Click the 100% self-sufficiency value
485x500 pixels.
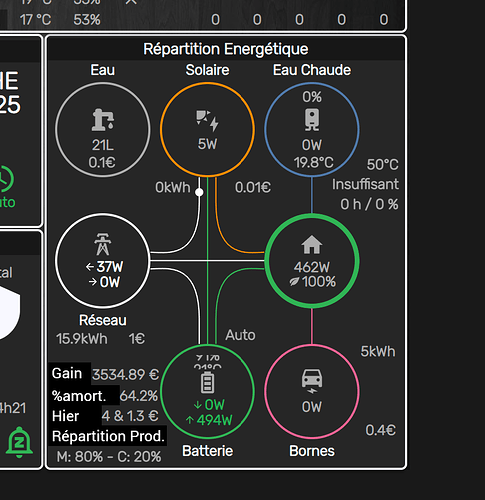point(319,282)
